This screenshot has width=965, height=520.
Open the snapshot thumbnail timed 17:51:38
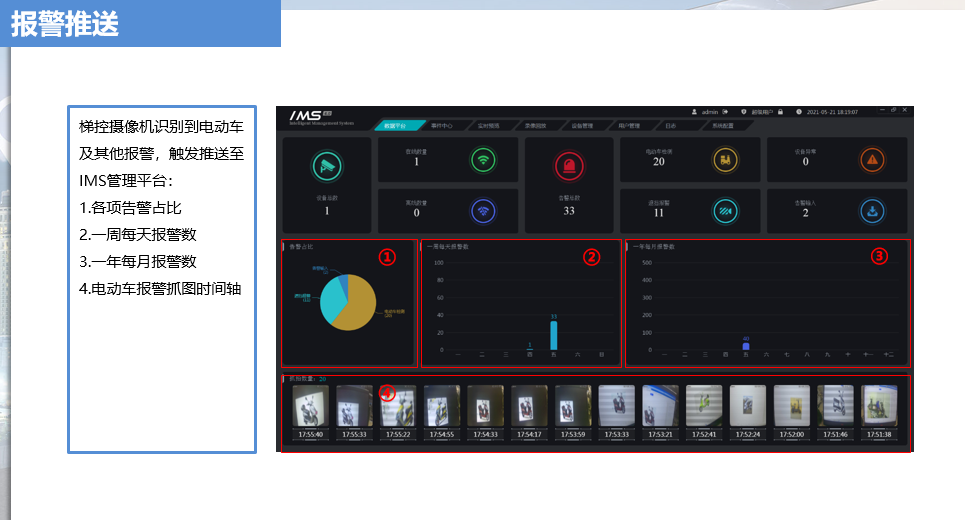click(879, 407)
